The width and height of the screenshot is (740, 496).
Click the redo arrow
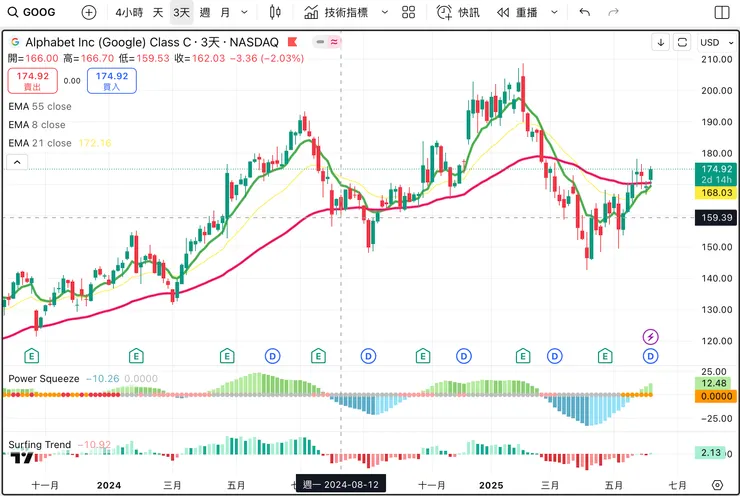click(x=613, y=12)
